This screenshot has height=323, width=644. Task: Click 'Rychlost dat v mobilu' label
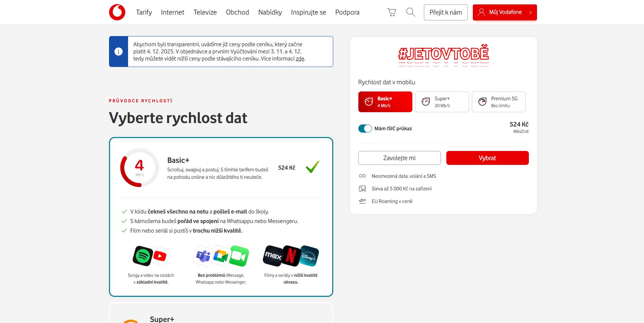click(x=387, y=82)
